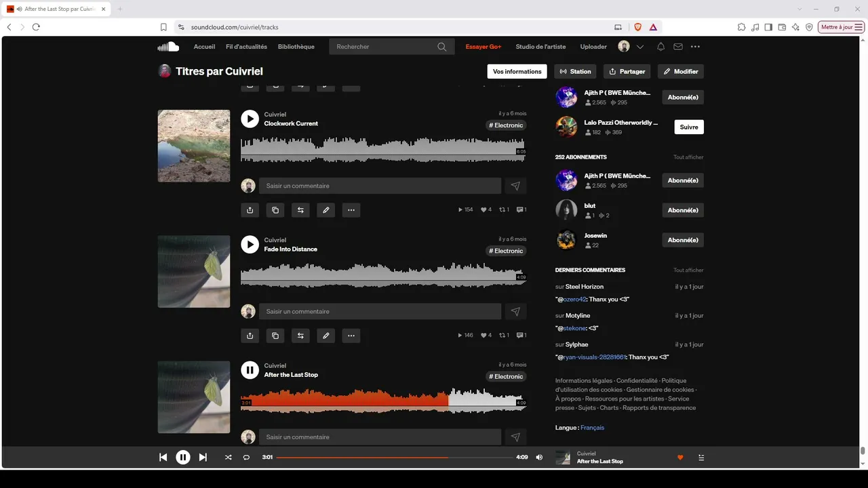
Task: Open more options for Clockwork Current
Action: pyautogui.click(x=351, y=210)
